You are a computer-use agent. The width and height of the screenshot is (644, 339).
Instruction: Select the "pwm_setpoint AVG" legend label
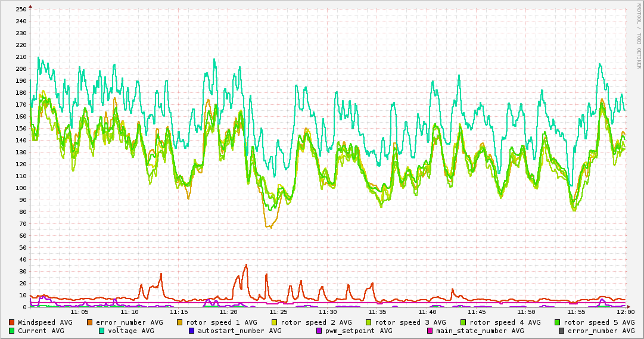tap(359, 331)
